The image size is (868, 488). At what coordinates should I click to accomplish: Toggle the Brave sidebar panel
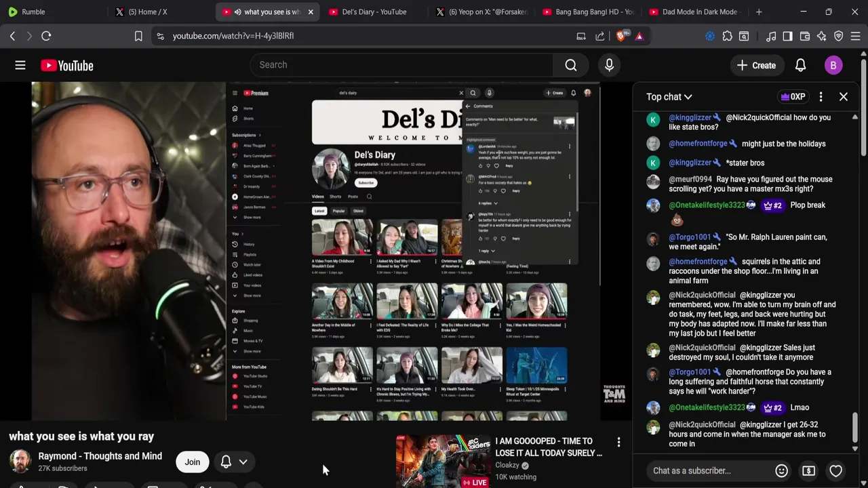pos(788,36)
